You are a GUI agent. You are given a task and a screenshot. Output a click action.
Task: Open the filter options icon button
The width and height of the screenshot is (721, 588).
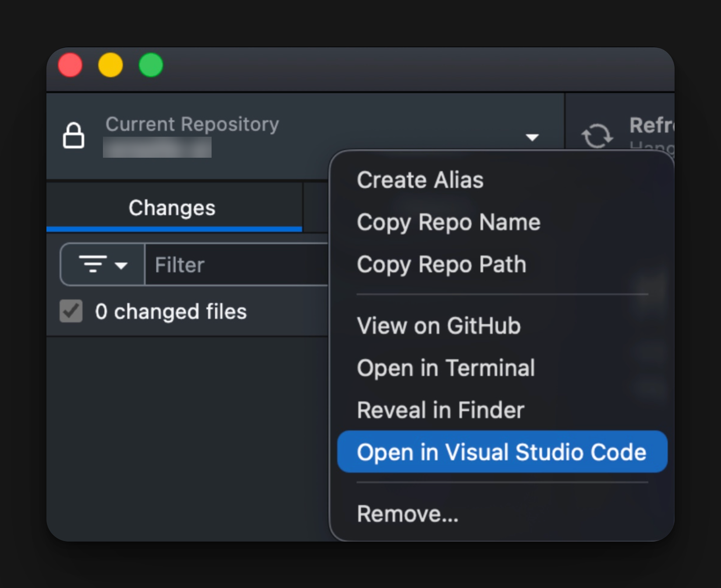point(102,265)
